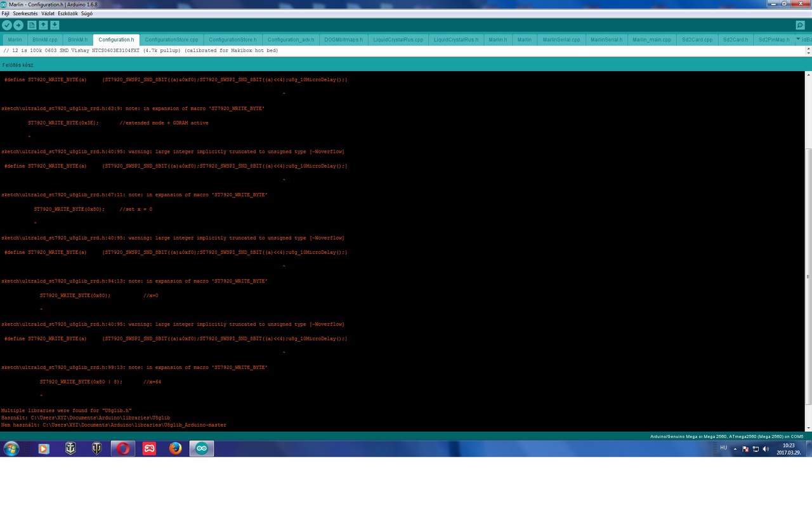Open the Vázlat menu
This screenshot has width=812, height=520.
[x=48, y=13]
